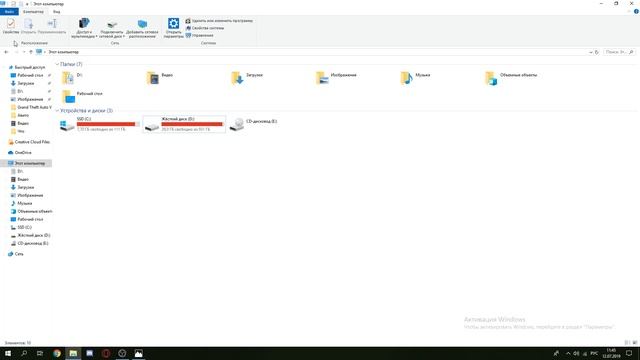Image resolution: width=640 pixels, height=360 pixels.
Task: Open Grand Theft Auto V folder in sidebar
Action: tap(31, 107)
